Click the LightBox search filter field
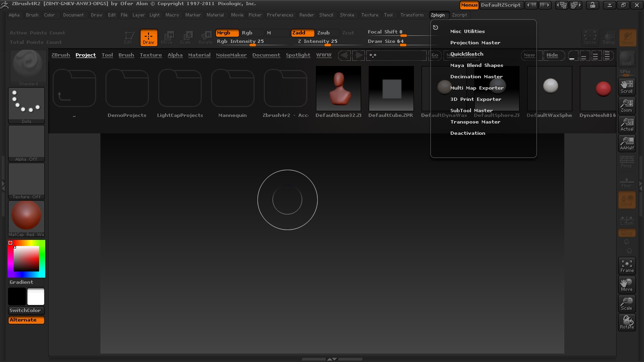 [396, 55]
